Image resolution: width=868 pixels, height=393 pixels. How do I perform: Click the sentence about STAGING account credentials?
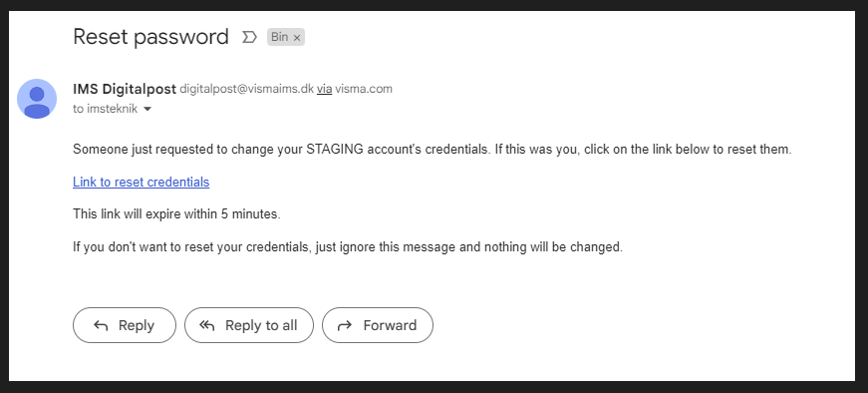pos(433,150)
